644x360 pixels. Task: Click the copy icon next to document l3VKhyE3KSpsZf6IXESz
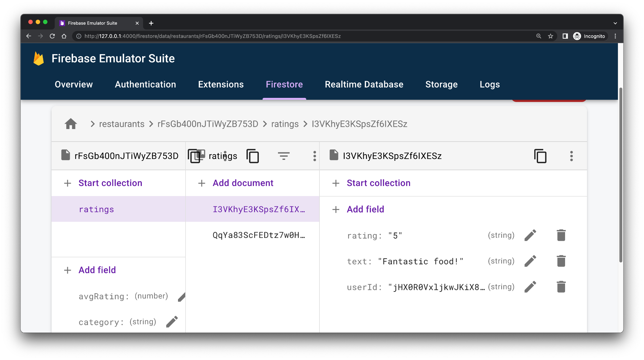coord(540,155)
